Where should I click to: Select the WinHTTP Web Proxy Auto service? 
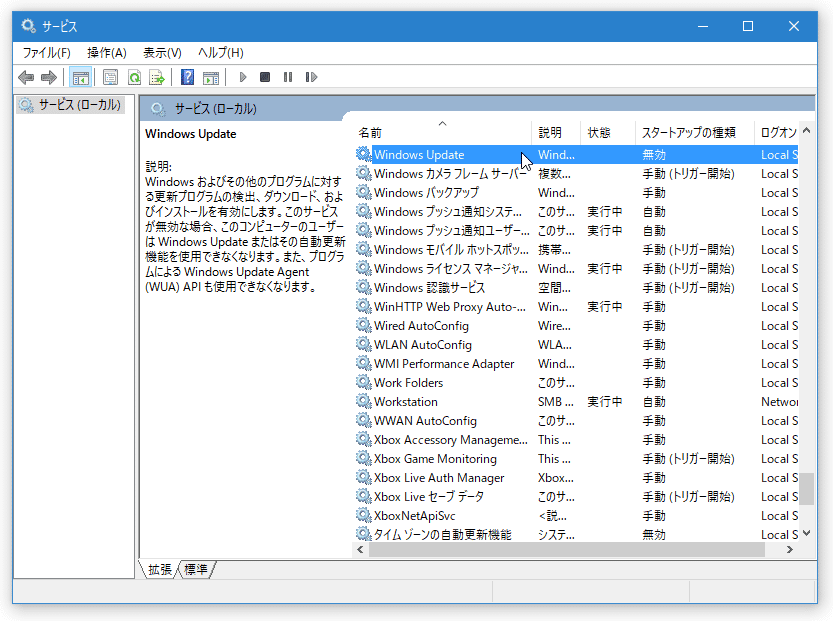coord(576,307)
